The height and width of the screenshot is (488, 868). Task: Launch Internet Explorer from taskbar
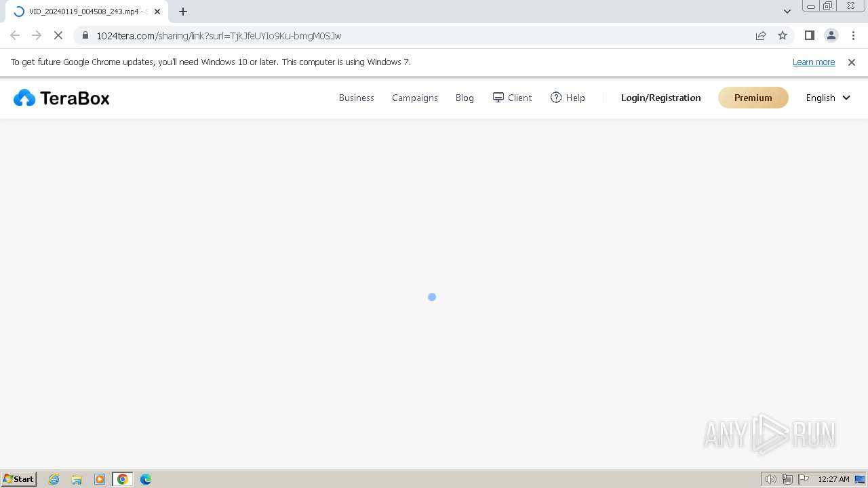coord(54,479)
